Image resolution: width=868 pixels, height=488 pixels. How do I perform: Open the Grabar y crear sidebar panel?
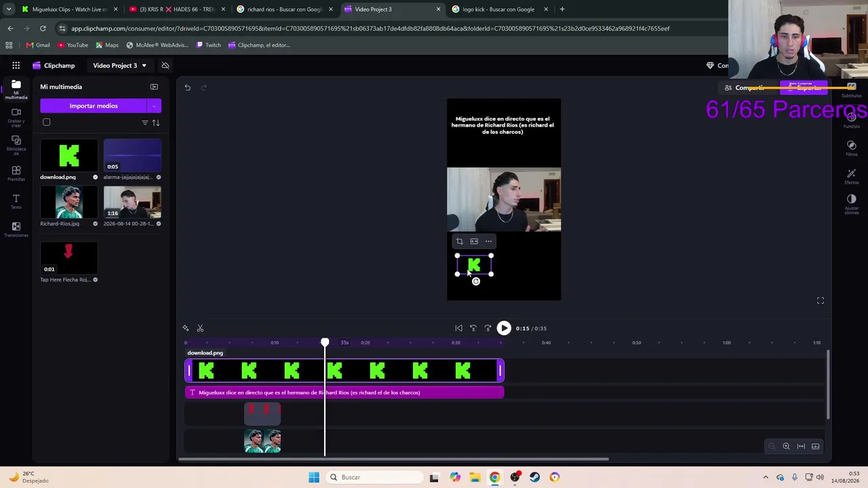(16, 117)
